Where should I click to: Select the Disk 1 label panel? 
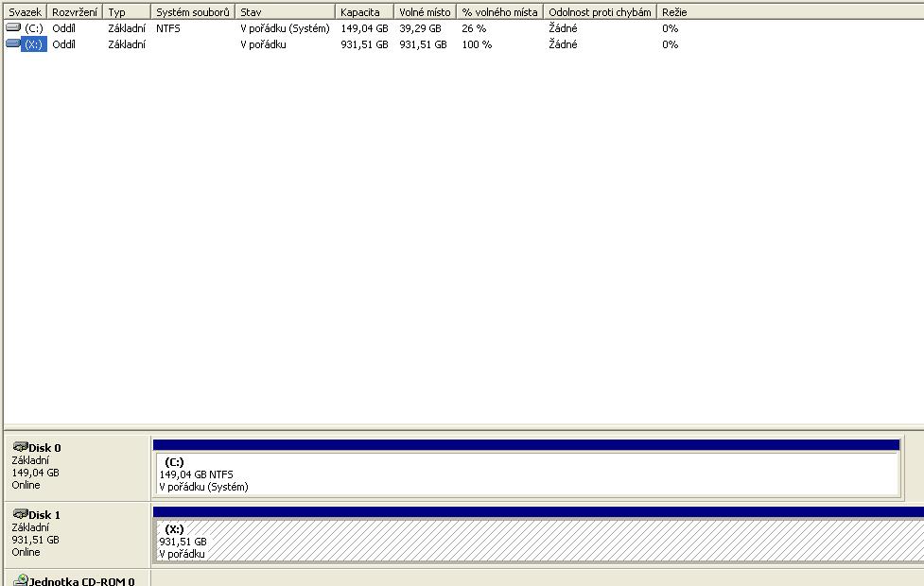[x=78, y=535]
